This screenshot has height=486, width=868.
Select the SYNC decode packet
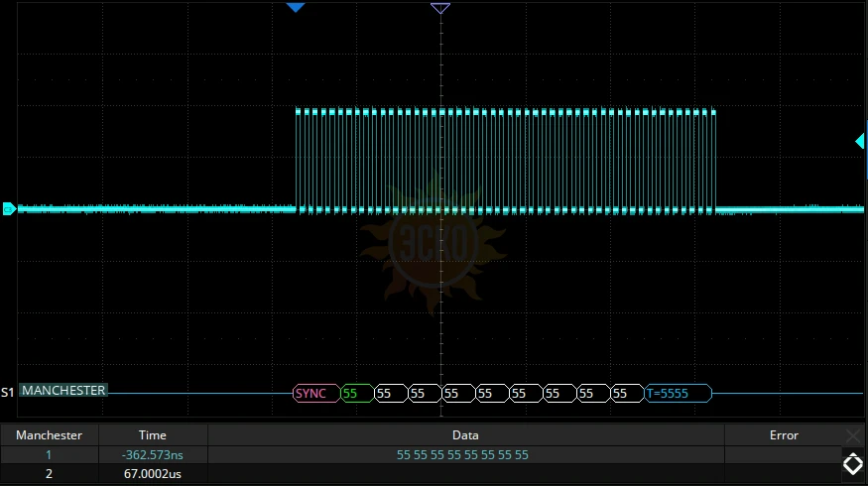[316, 393]
